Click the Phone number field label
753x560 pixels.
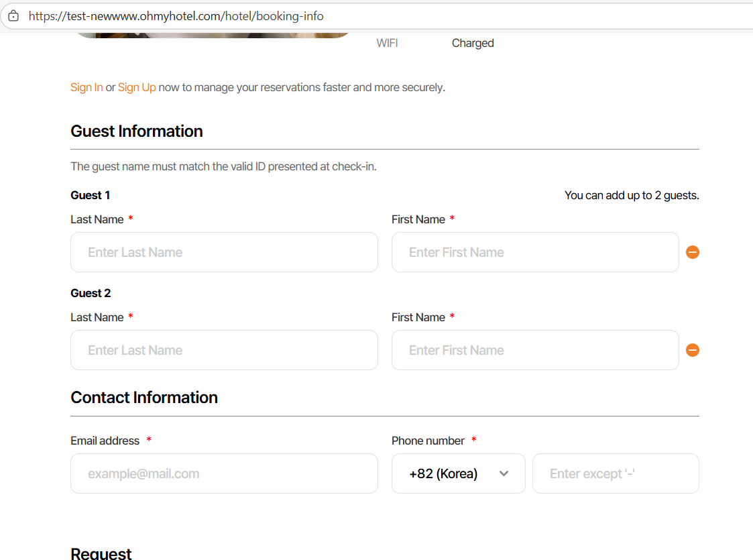pyautogui.click(x=428, y=441)
